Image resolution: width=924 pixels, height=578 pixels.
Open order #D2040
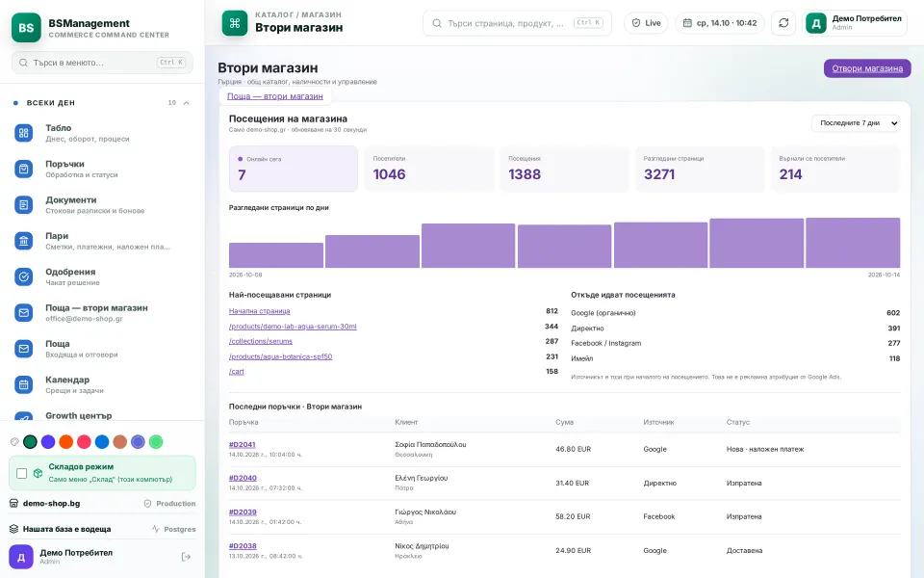243,479
